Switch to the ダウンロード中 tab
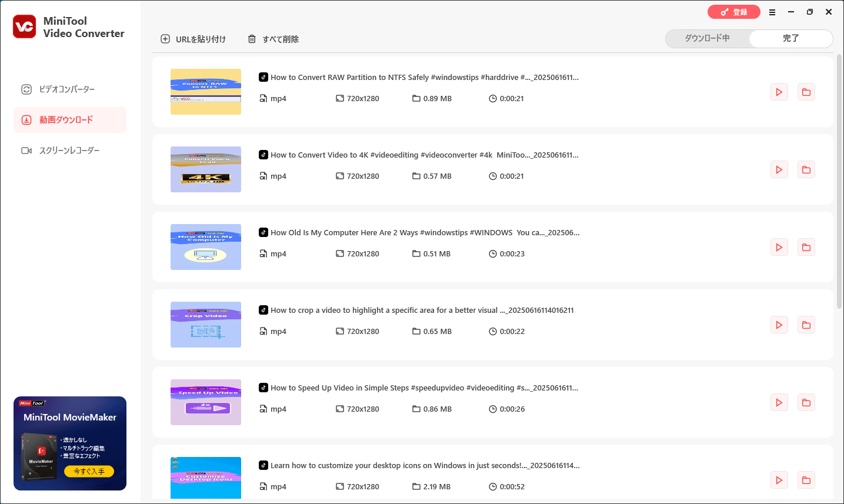This screenshot has width=844, height=504. tap(708, 38)
